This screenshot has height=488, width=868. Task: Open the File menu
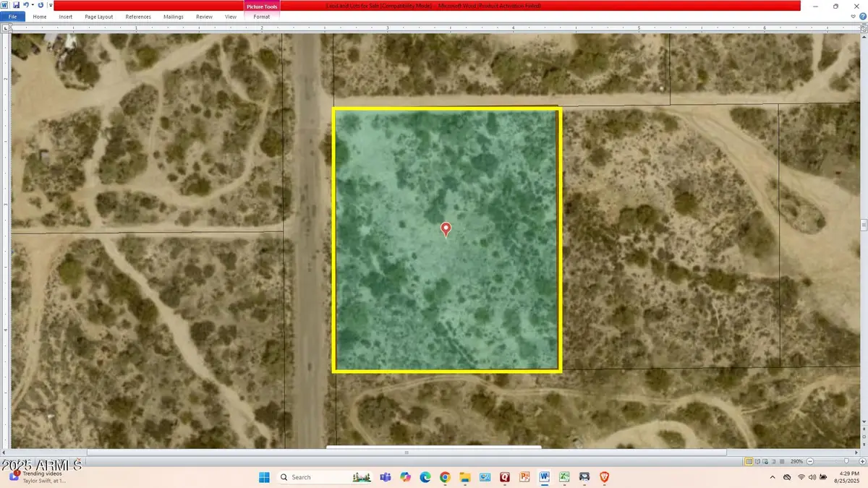point(12,17)
